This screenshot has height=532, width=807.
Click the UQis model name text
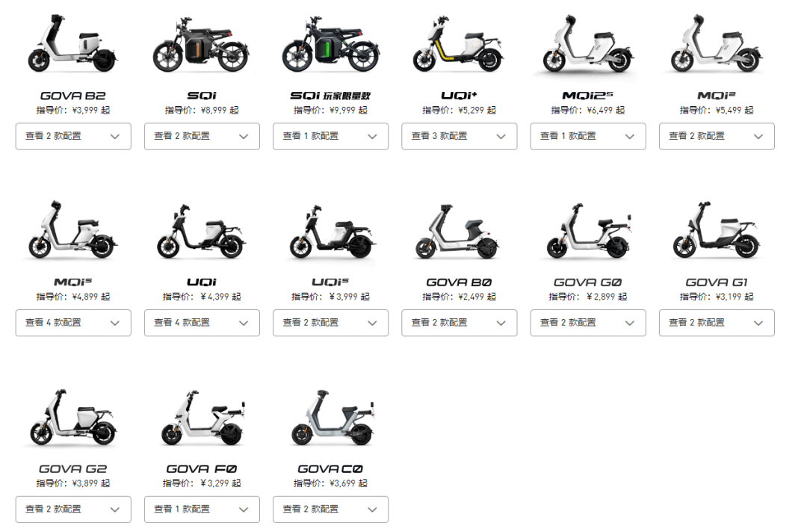(x=330, y=282)
